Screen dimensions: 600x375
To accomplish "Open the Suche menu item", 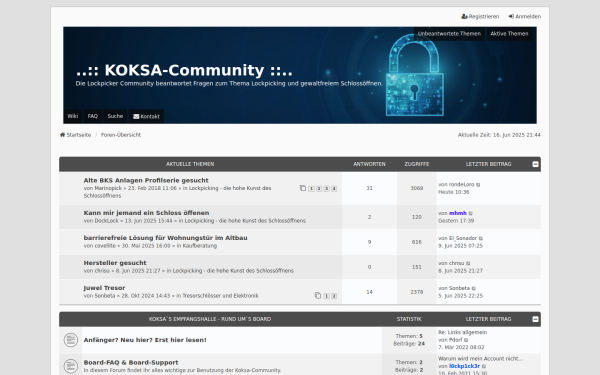I will point(115,116).
